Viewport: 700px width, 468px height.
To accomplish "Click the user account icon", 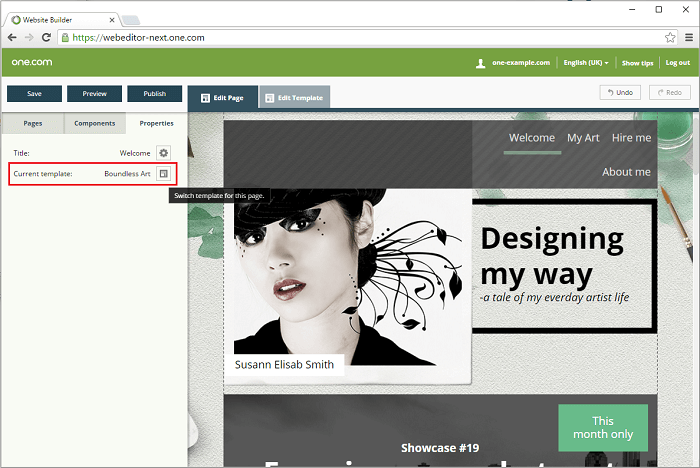I will pyautogui.click(x=481, y=63).
